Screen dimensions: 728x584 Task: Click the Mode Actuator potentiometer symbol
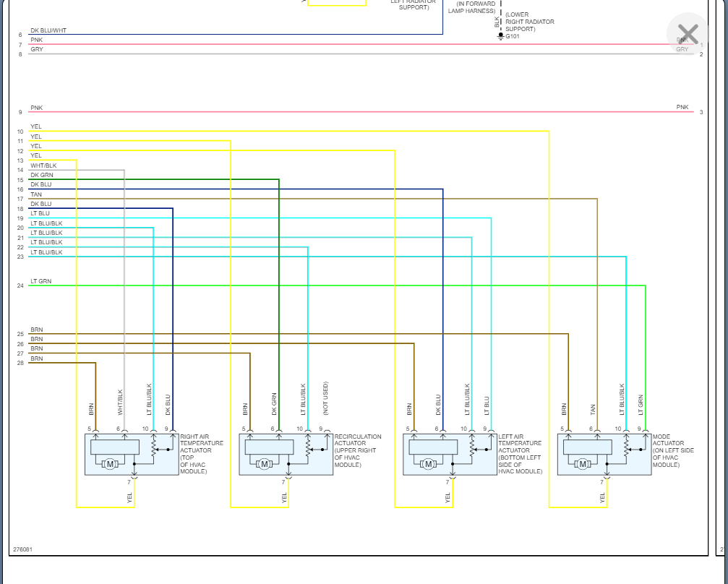coord(626,447)
